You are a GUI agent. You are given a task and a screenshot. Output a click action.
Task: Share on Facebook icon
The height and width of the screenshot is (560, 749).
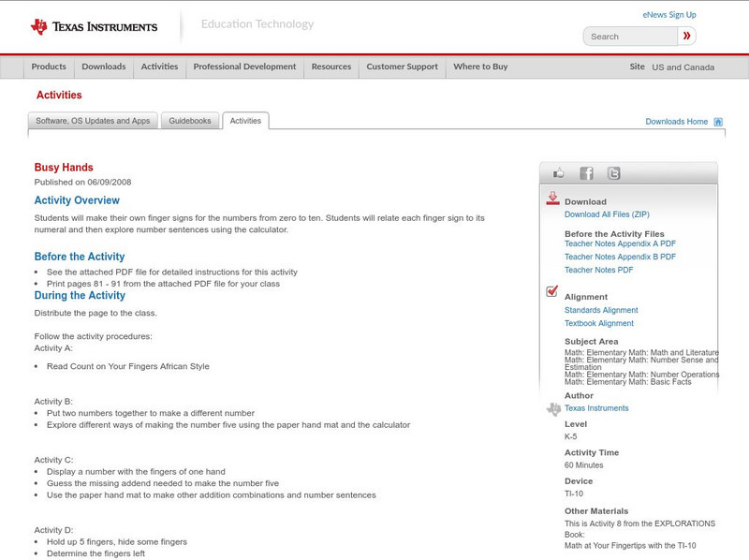click(x=586, y=173)
